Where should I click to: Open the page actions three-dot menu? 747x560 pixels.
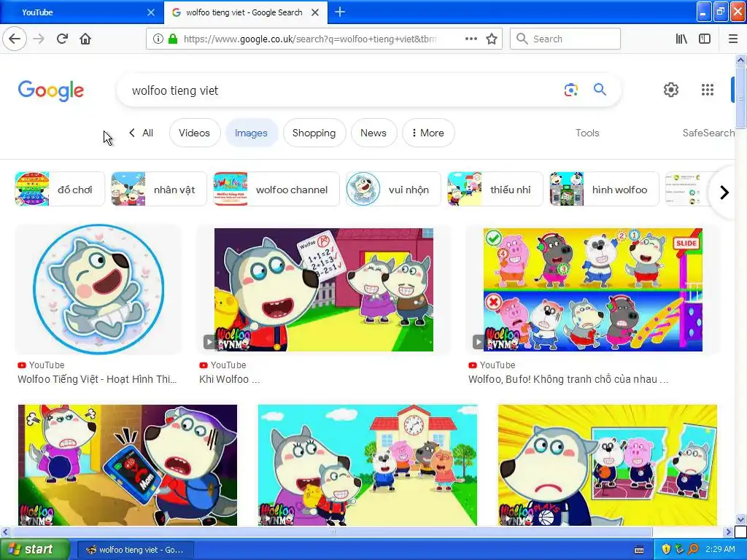(471, 39)
